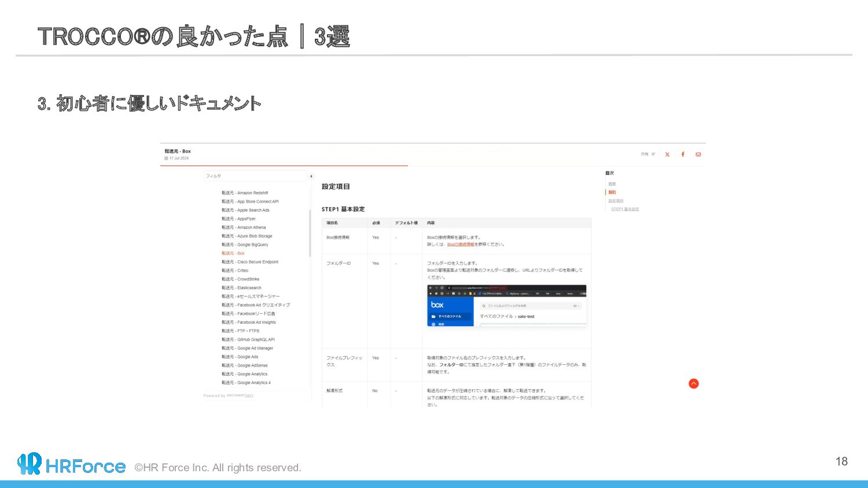The image size is (868, 488).
Task: Open 転送元 - Facebookリード広告 page
Action: (248, 314)
